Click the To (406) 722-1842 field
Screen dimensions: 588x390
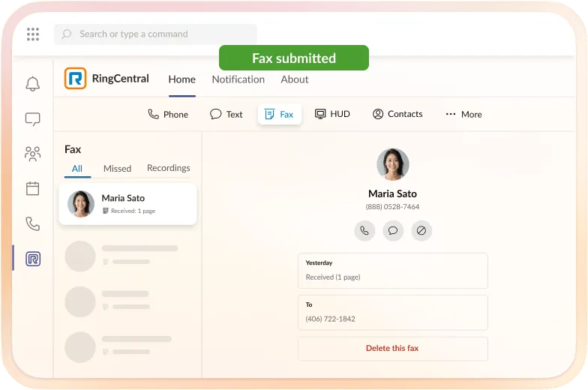(393, 312)
